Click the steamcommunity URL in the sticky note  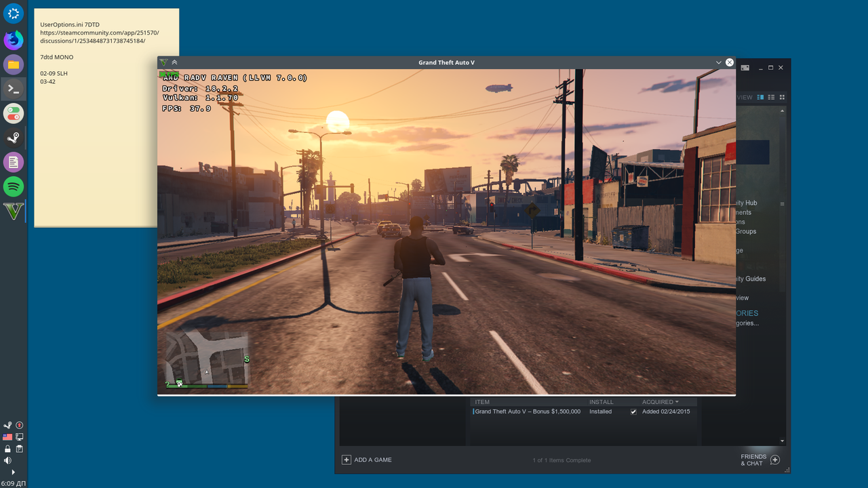pyautogui.click(x=99, y=37)
